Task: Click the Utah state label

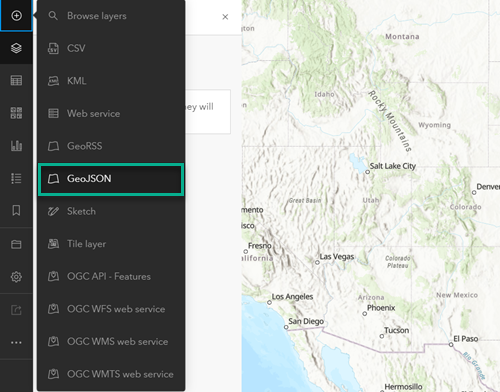Action: click(371, 200)
